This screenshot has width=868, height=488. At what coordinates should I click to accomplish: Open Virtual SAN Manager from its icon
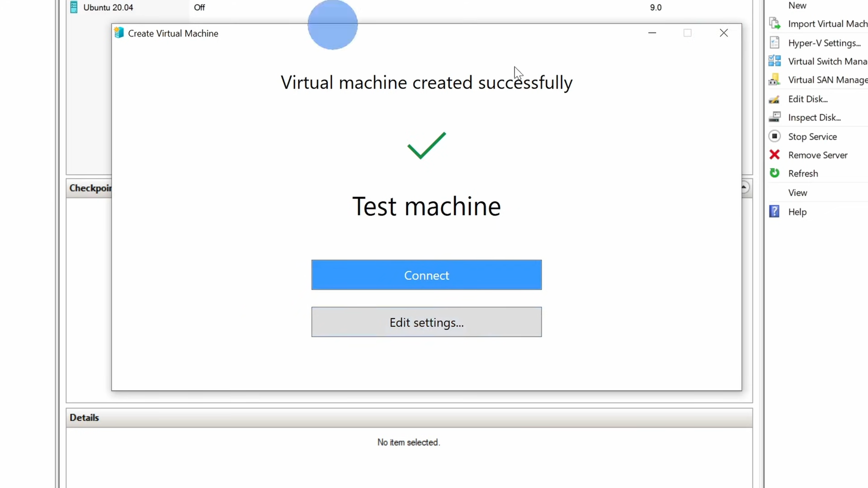[775, 80]
